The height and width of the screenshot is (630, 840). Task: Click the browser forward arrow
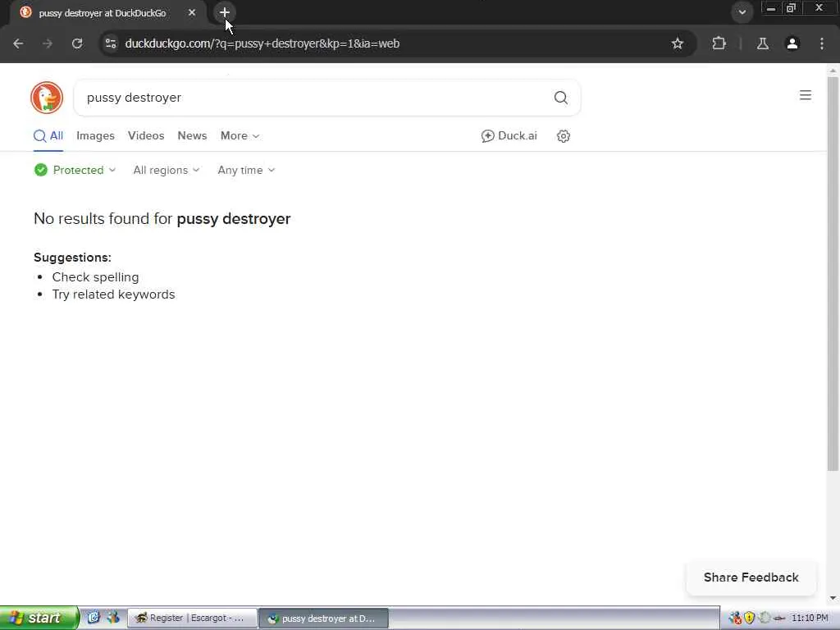[48, 43]
